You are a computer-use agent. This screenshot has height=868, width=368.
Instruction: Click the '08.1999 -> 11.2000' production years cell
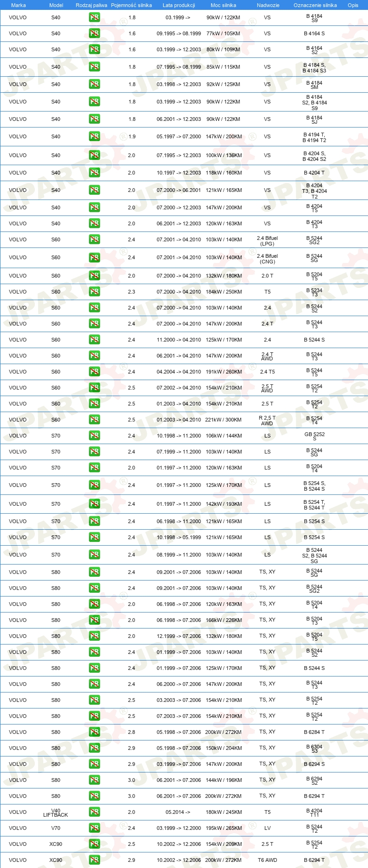point(179,555)
